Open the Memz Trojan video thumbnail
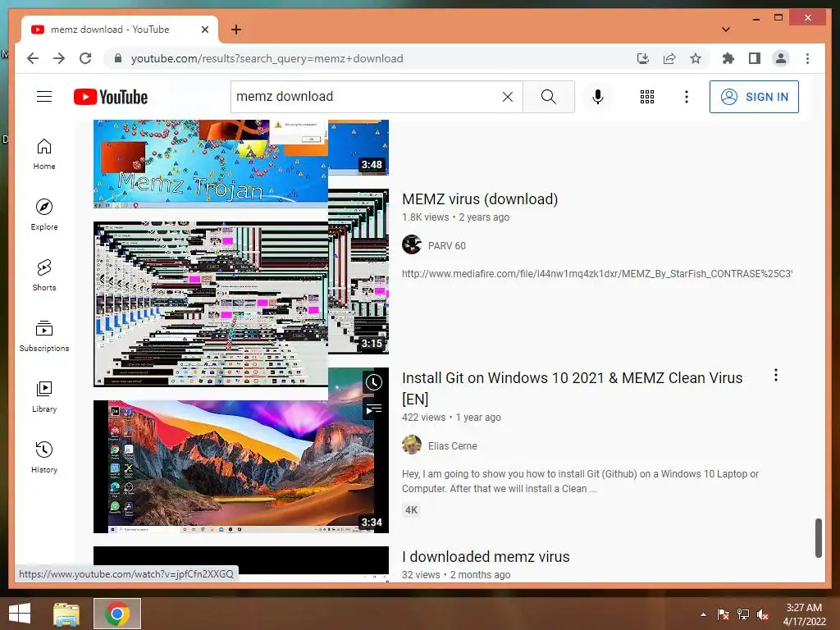 click(211, 164)
